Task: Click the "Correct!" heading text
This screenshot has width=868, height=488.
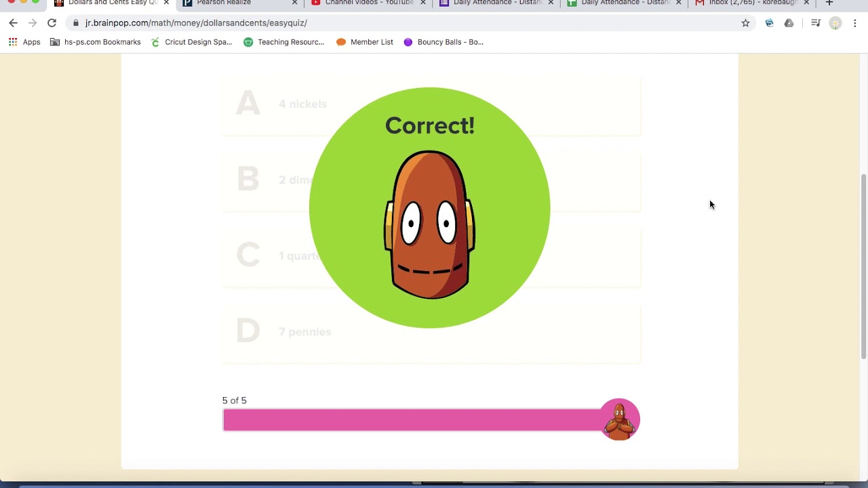Action: tap(429, 125)
